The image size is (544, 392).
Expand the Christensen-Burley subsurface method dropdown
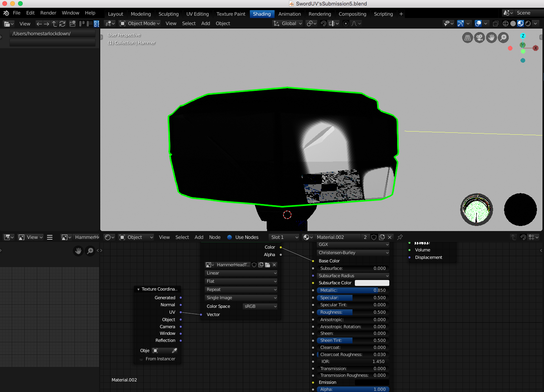pos(353,253)
